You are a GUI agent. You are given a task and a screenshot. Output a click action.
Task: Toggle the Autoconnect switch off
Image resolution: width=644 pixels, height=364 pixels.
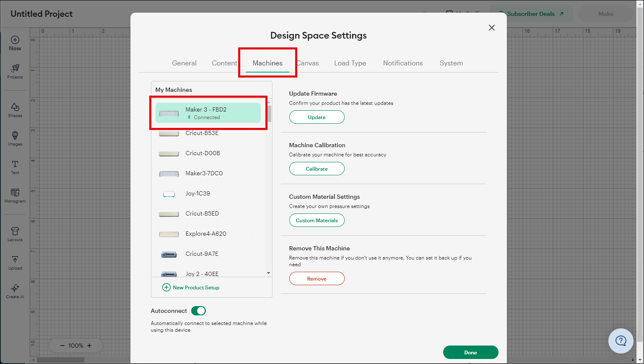tap(198, 311)
